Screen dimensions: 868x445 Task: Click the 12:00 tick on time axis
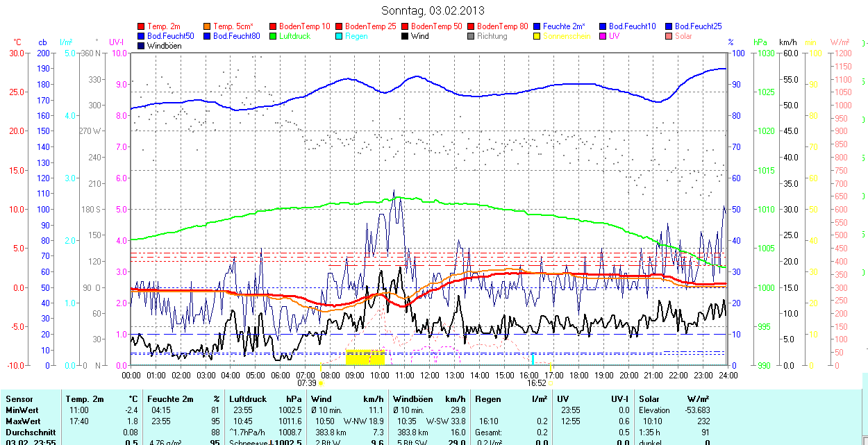pos(430,375)
